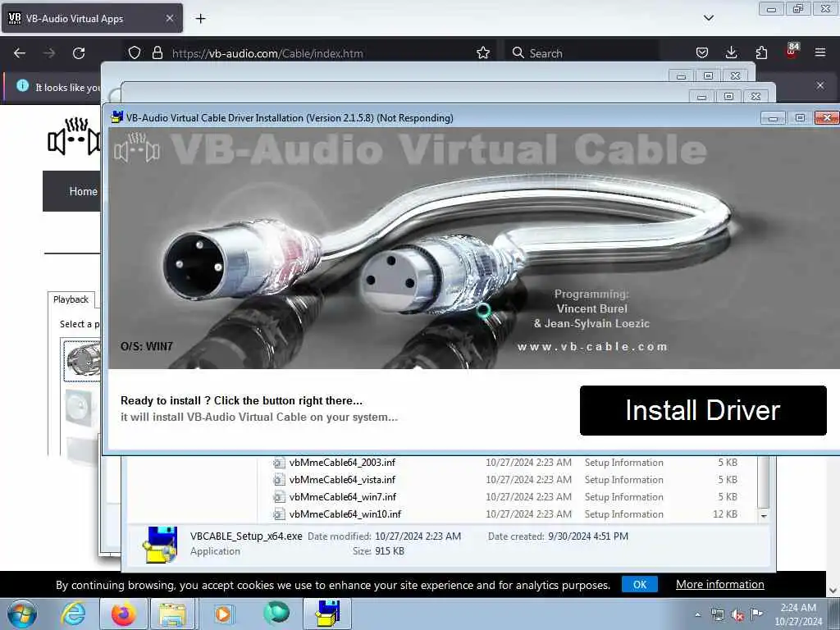The image size is (840, 630).
Task: Select vbMmeCable64_win10.inf file
Action: click(345, 514)
